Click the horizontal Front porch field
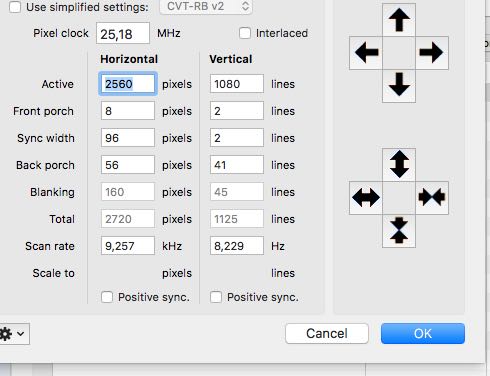490x376 pixels. coord(128,111)
